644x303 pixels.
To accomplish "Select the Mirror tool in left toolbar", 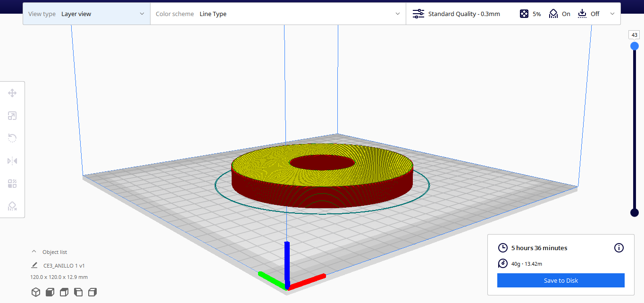I will (12, 161).
